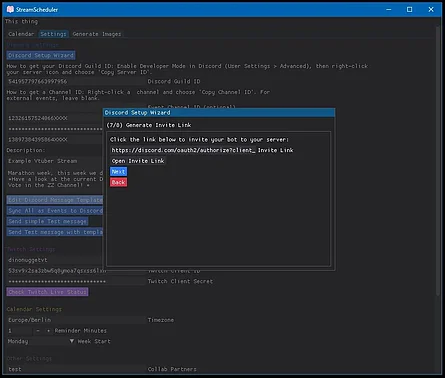Select the Settings tab
The width and height of the screenshot is (445, 378).
click(x=53, y=34)
